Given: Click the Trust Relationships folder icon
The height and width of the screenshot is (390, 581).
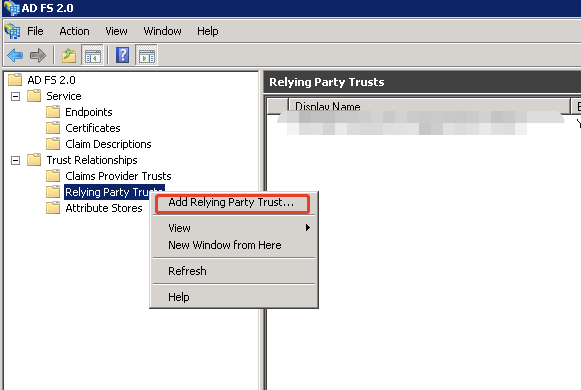Looking at the screenshot, I should (x=34, y=160).
